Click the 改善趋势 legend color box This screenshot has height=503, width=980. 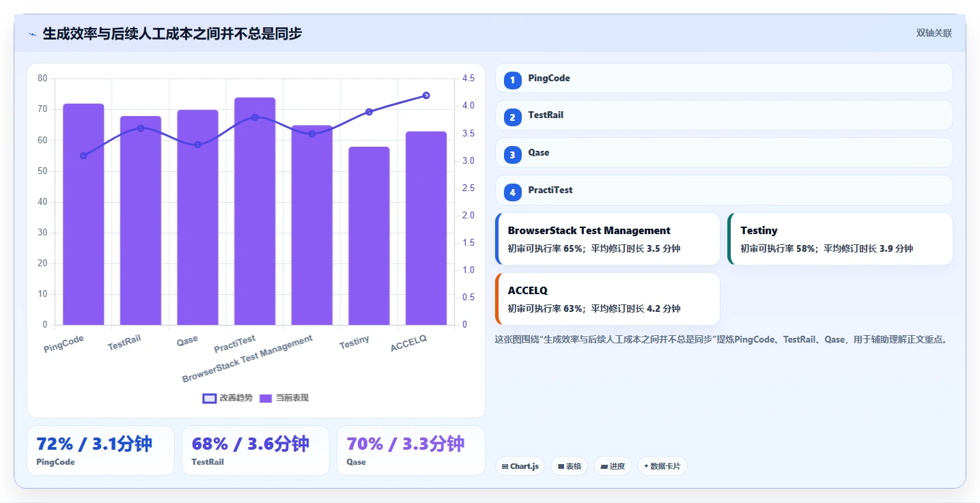tap(210, 399)
